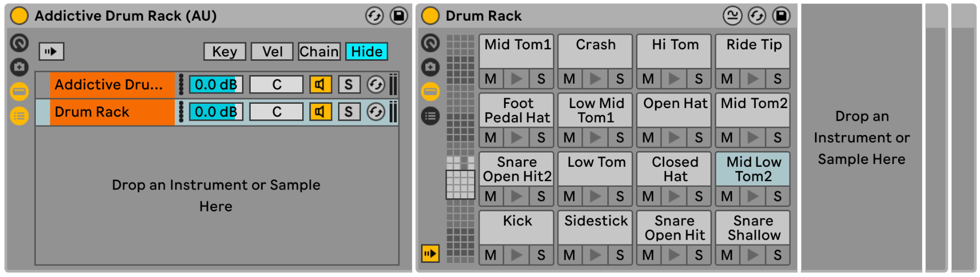
Task: Mute the Closed Hat pad
Action: (648, 196)
